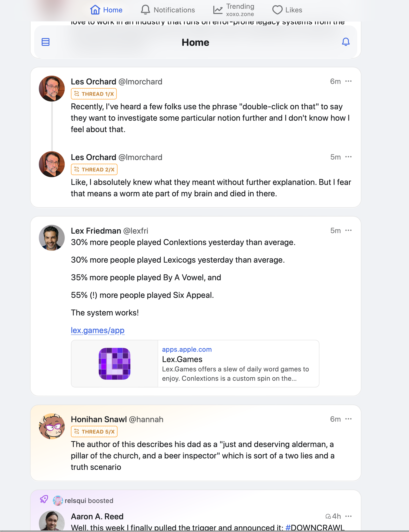Click the rocket boost icon by relsqui

point(44,499)
